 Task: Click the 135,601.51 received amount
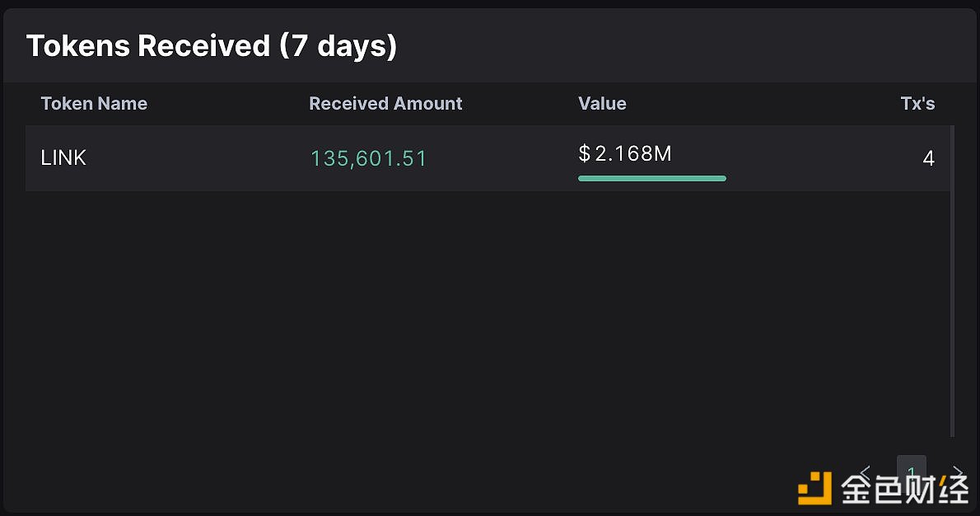click(368, 158)
